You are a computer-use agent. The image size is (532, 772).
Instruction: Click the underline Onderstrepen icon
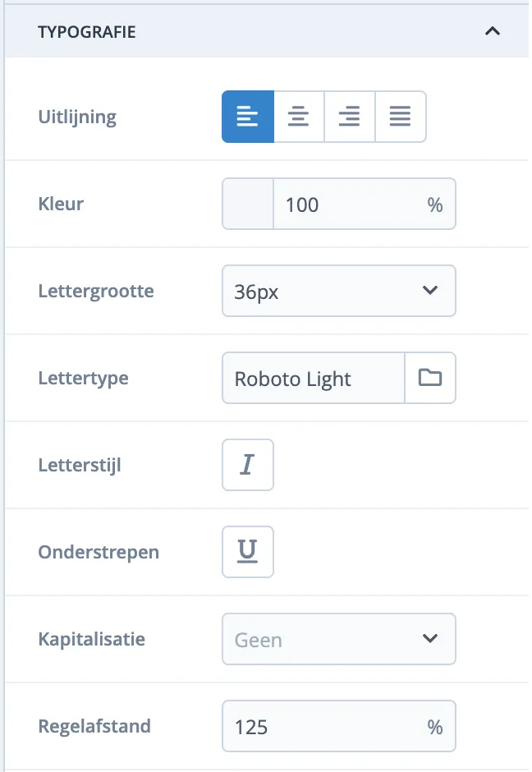(247, 552)
